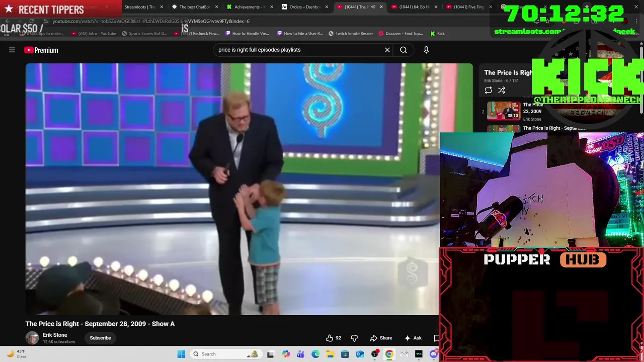Switch to Google Chrome on taskbar
This screenshot has width=644, height=362.
389,354
